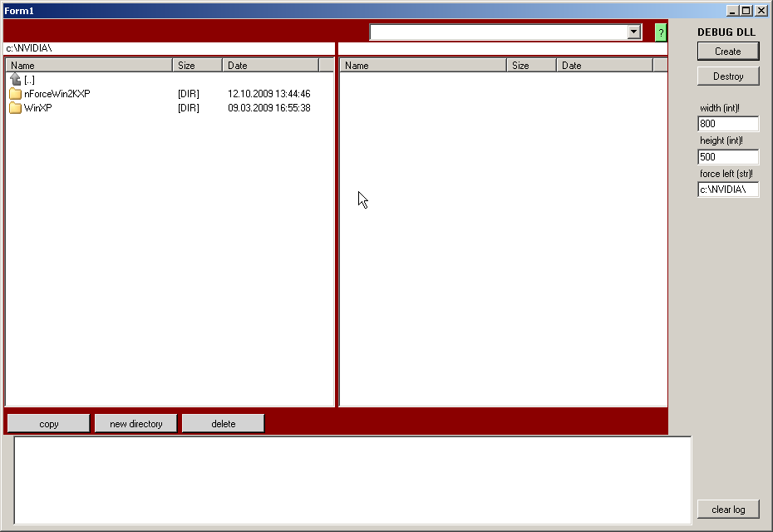Click the copy button
Viewport: 773px width, 532px height.
[49, 424]
